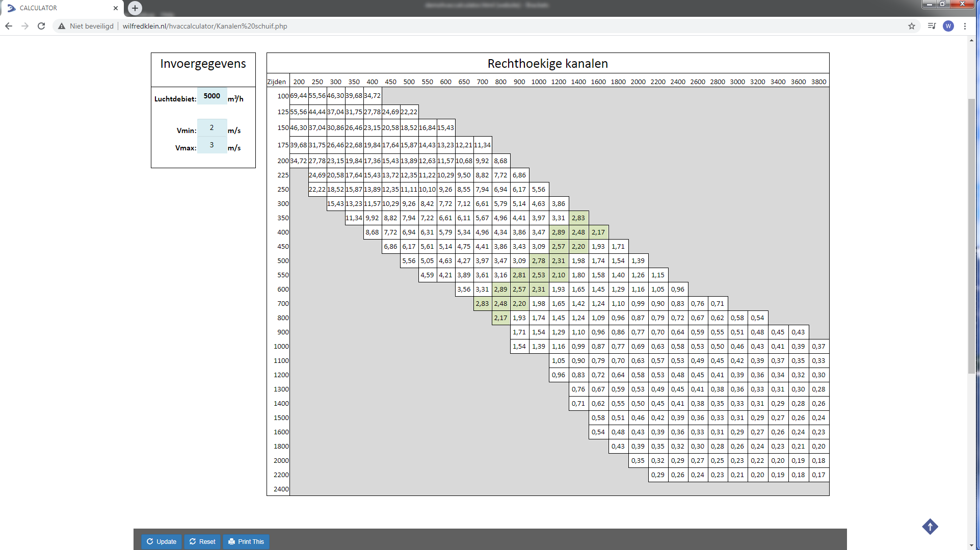
Task: Click the not-secure warning icon
Action: pyautogui.click(x=62, y=26)
